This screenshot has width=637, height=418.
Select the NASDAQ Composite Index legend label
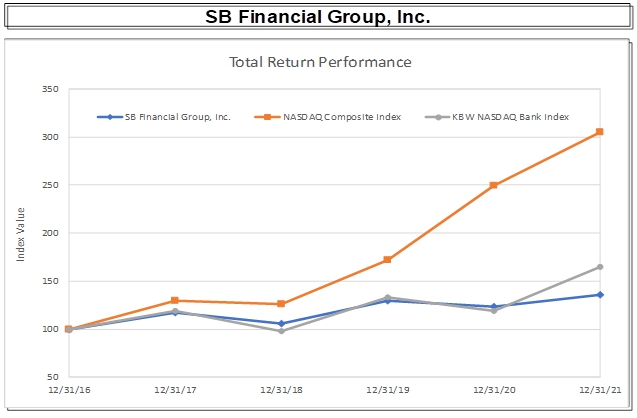pos(339,117)
